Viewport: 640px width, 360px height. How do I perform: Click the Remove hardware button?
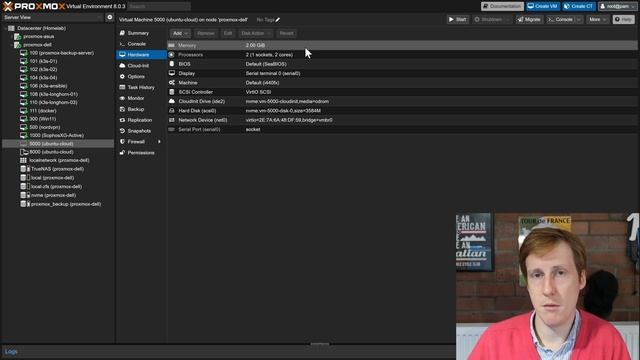(206, 33)
